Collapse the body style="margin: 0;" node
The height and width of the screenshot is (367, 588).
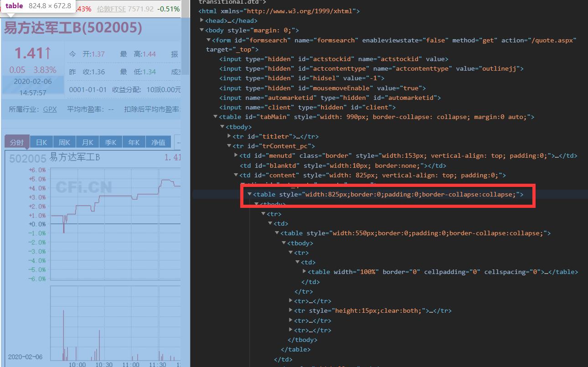[x=202, y=30]
